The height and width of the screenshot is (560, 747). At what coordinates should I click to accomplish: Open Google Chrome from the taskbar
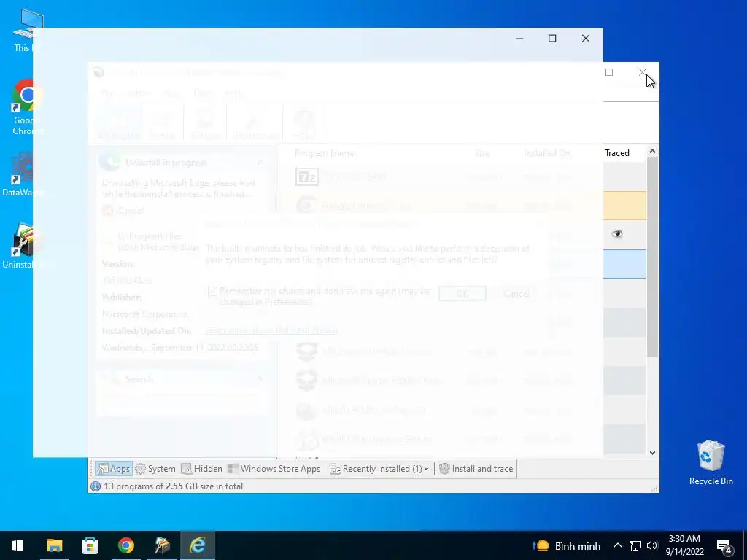125,545
